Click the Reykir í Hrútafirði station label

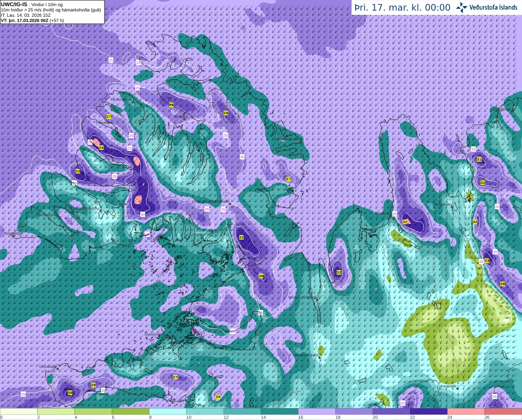pyautogui.click(x=303, y=297)
